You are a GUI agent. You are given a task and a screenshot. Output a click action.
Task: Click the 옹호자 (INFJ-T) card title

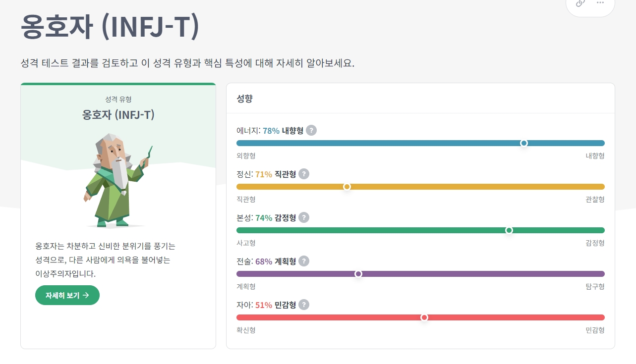[x=118, y=115]
